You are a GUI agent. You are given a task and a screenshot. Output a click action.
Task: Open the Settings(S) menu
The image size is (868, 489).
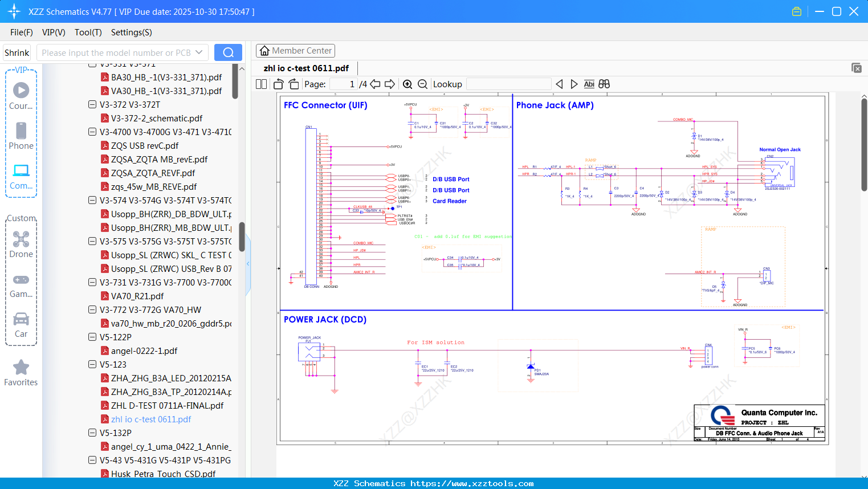(x=131, y=32)
